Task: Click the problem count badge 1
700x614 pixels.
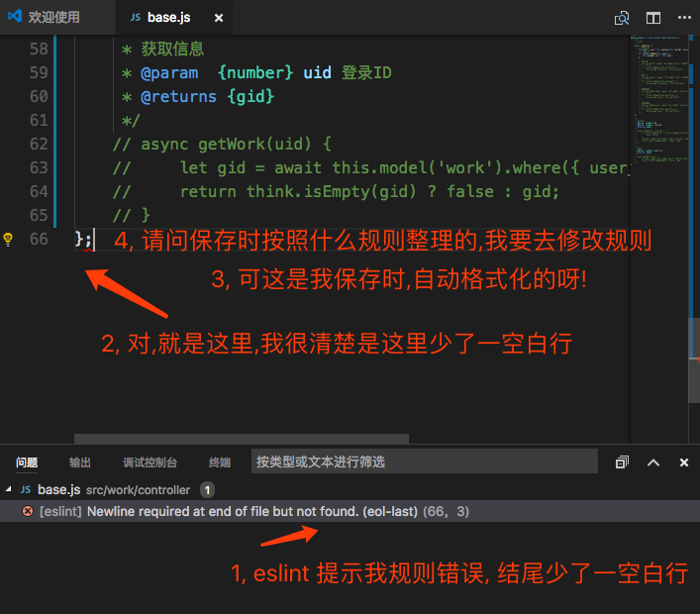Action: [207, 490]
